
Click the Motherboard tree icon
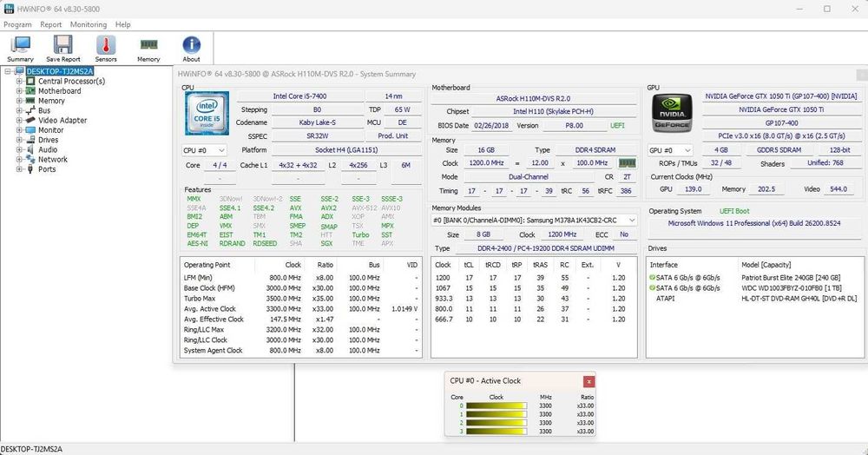click(30, 91)
